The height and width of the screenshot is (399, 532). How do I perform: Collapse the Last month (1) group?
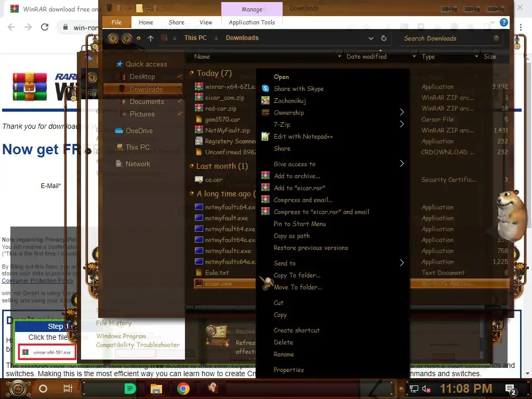pos(191,166)
